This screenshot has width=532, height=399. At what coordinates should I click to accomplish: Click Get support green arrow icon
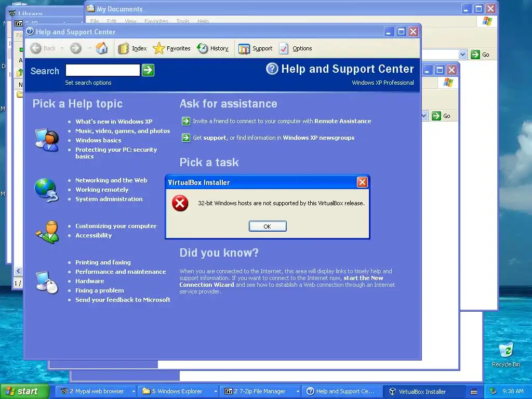[186, 138]
